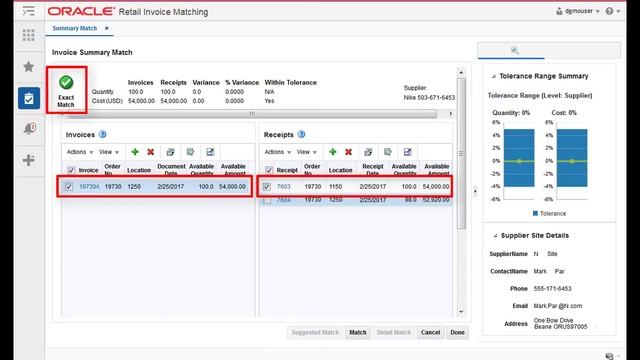Open receipt 7603 link
Viewport: 640px width, 360px height.
tap(284, 187)
